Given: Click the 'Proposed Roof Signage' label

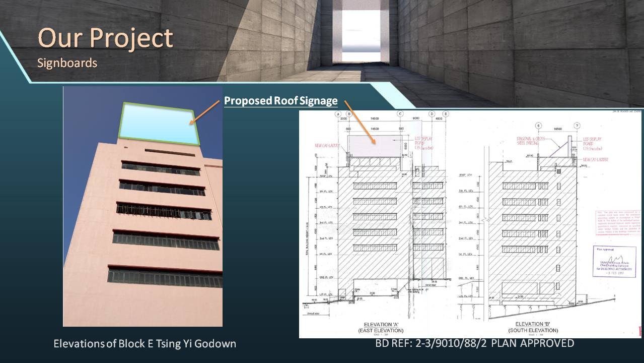Looking at the screenshot, I should [x=280, y=101].
